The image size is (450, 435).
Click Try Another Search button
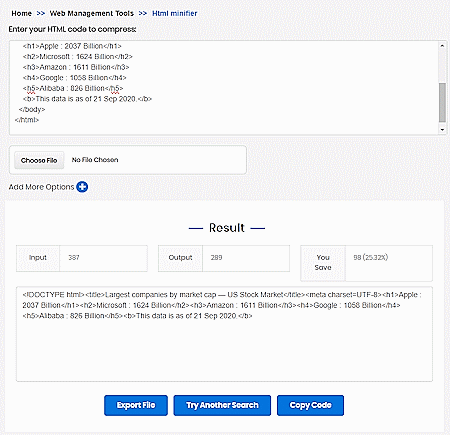coord(222,405)
